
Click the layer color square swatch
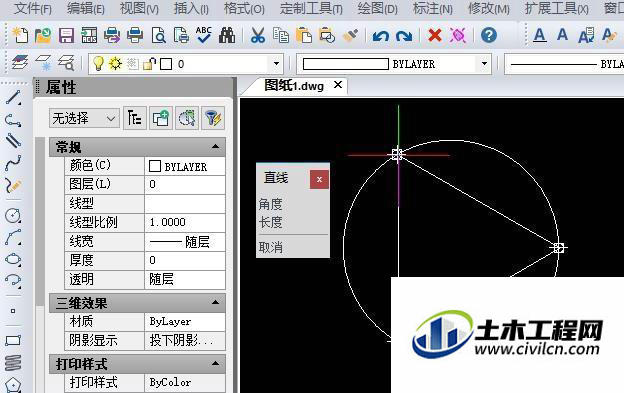coord(166,64)
